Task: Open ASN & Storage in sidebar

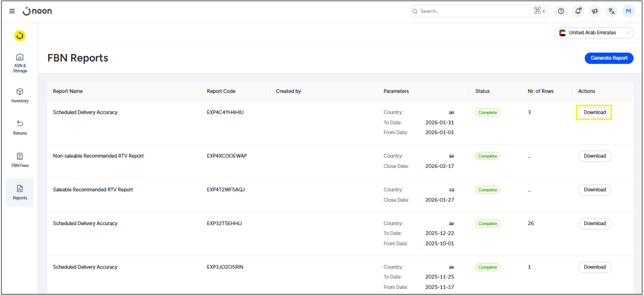Action: (x=20, y=63)
